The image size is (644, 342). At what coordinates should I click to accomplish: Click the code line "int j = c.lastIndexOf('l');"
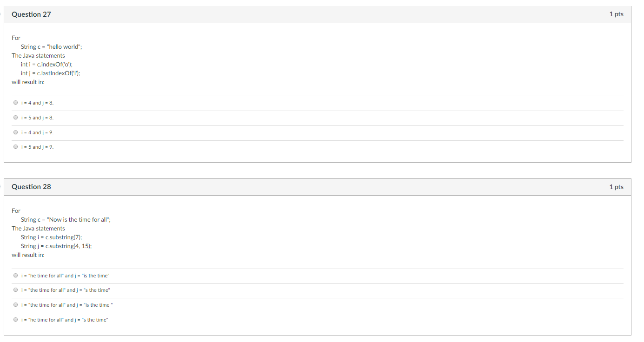coord(50,73)
